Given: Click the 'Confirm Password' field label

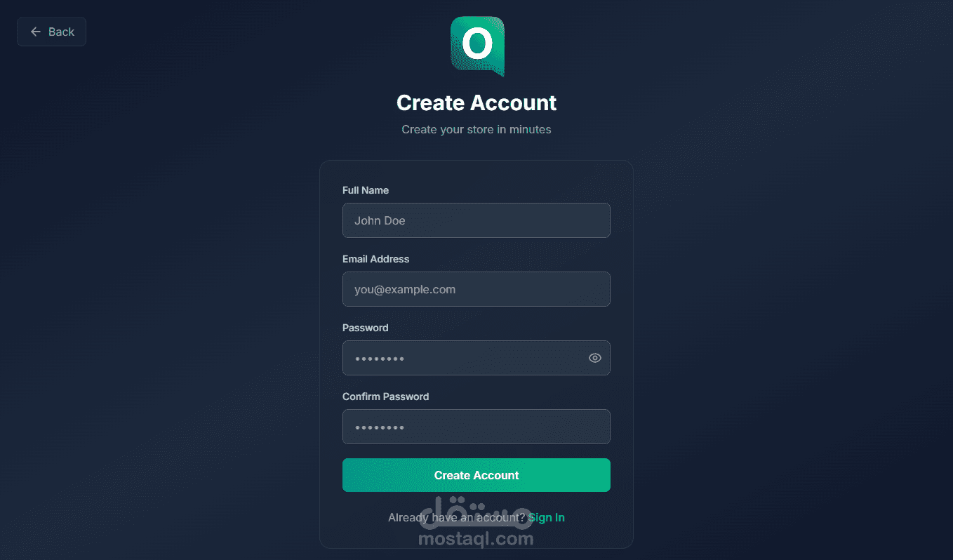Looking at the screenshot, I should [385, 396].
